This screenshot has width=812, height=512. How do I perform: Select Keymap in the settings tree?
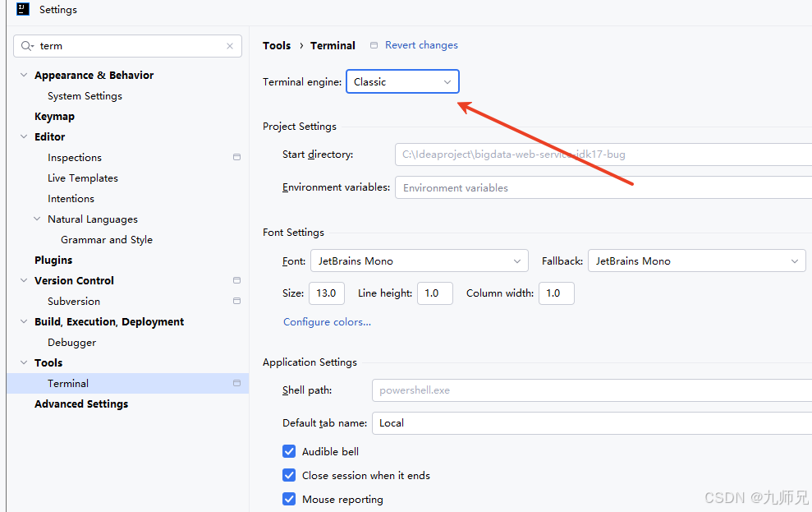click(54, 117)
